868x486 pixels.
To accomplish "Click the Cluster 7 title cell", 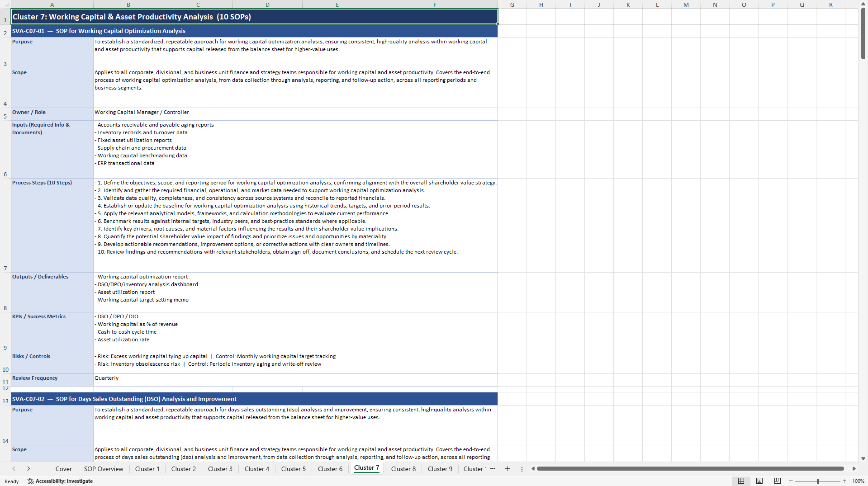I will [254, 17].
